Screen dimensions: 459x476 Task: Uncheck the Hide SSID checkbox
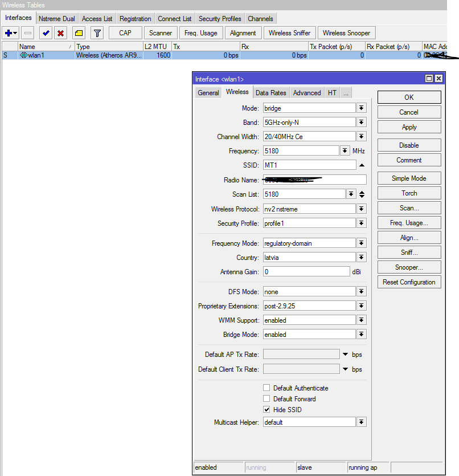tap(267, 409)
